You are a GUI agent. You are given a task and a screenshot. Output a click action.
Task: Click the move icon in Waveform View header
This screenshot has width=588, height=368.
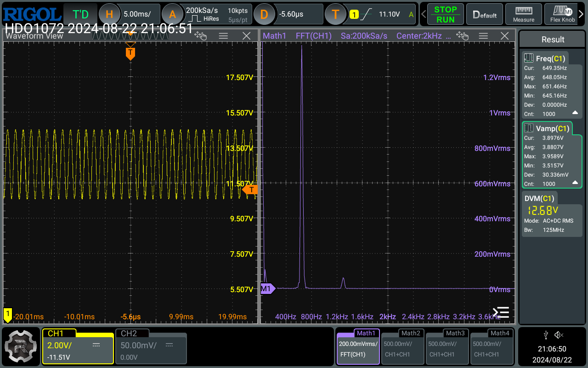pos(200,35)
